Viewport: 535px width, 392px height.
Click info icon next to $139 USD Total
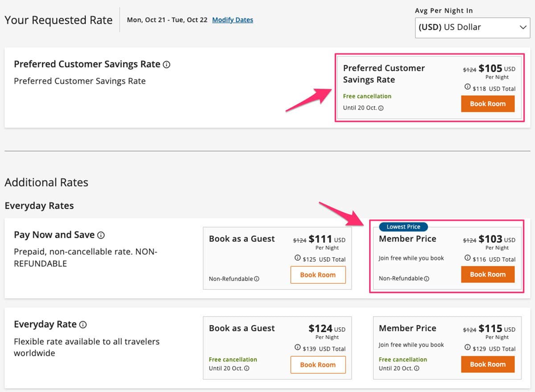coord(297,348)
